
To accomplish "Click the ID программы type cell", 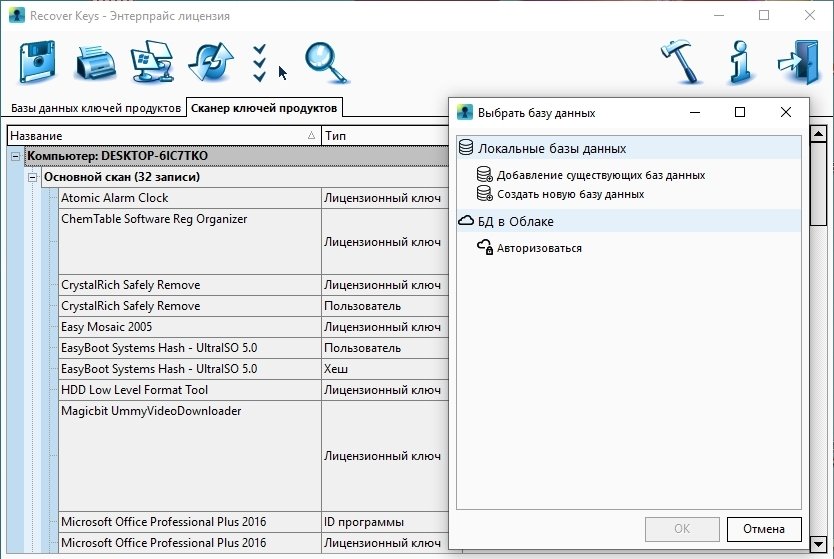I will (385, 522).
